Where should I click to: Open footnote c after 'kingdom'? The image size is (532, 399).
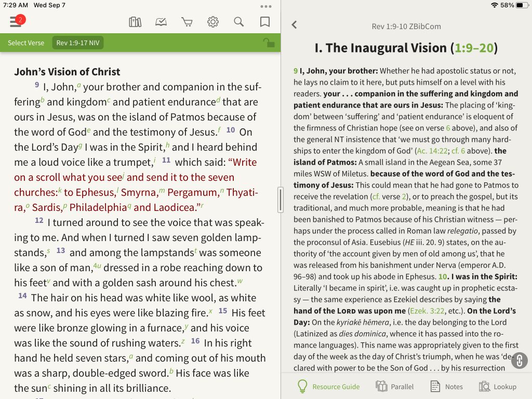(x=109, y=100)
